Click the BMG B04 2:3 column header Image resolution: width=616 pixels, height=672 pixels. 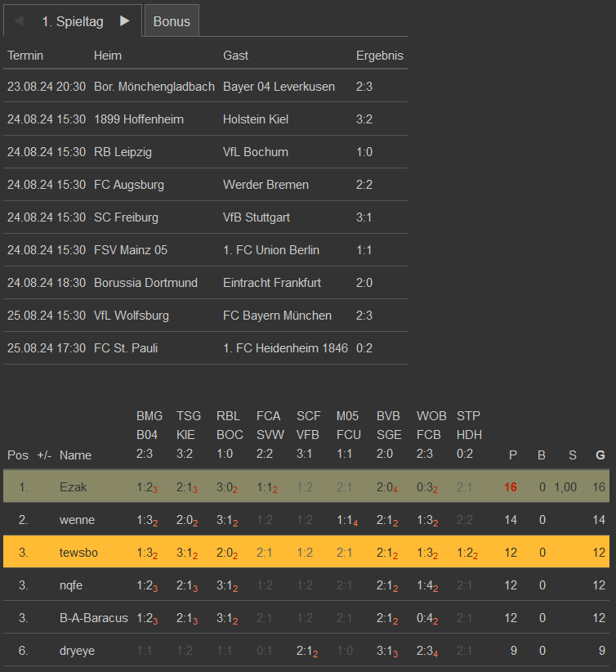tap(150, 435)
